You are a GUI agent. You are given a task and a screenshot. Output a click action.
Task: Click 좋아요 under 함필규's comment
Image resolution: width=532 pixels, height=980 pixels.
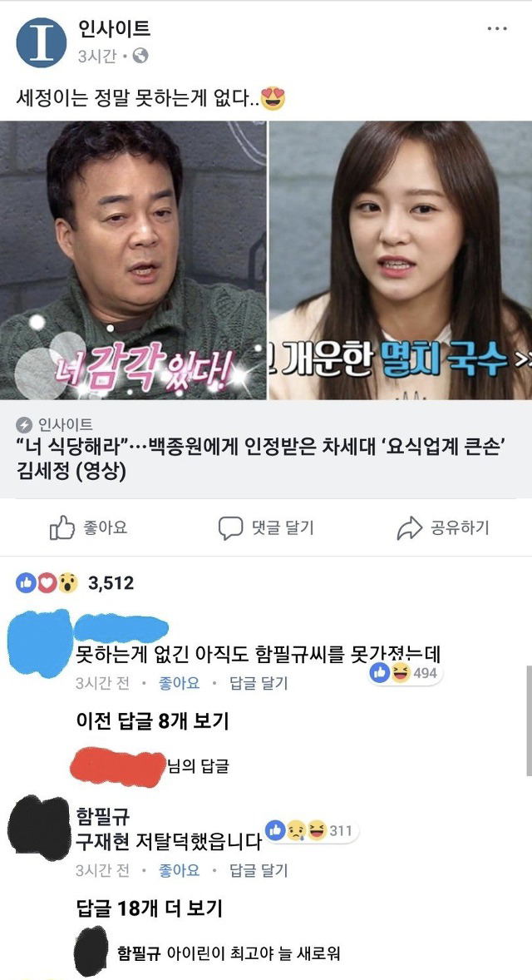[180, 870]
